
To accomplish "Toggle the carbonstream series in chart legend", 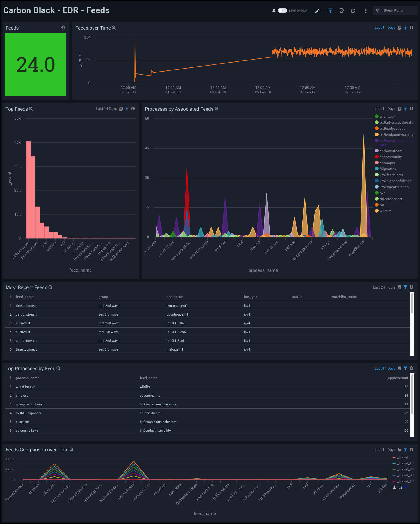I will 391,151.
